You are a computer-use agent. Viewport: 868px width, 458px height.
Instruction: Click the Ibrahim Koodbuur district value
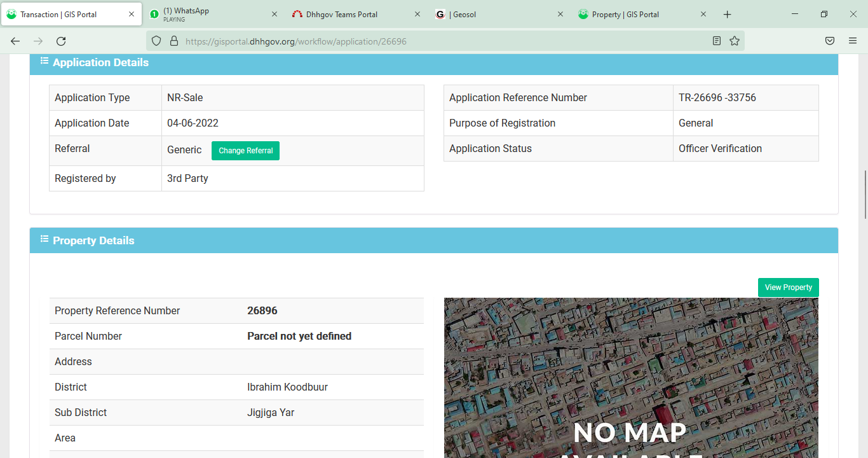point(287,387)
